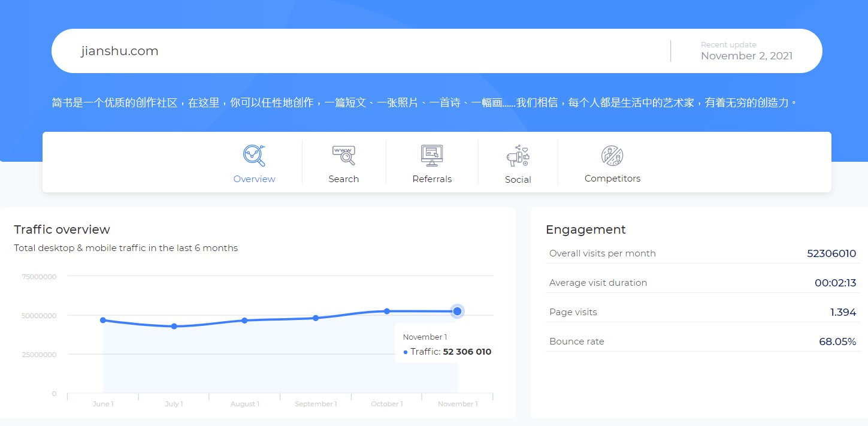This screenshot has height=426, width=868.
Task: Click the Bounce rate value 68.05%
Action: click(837, 342)
